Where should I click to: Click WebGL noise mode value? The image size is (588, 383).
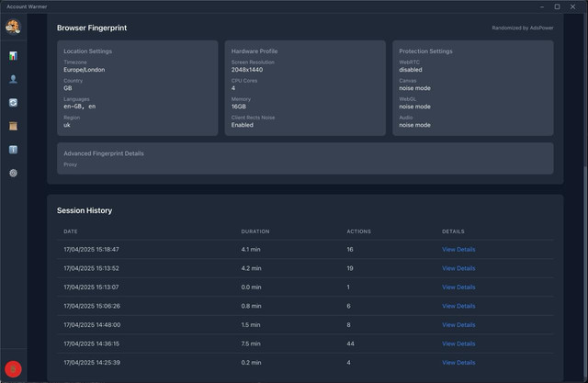[x=414, y=107]
